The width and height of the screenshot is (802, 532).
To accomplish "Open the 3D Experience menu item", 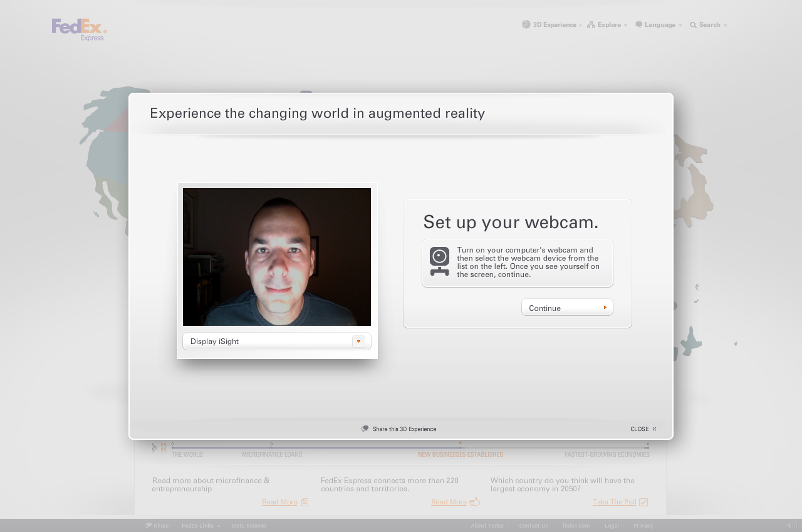I will 555,25.
